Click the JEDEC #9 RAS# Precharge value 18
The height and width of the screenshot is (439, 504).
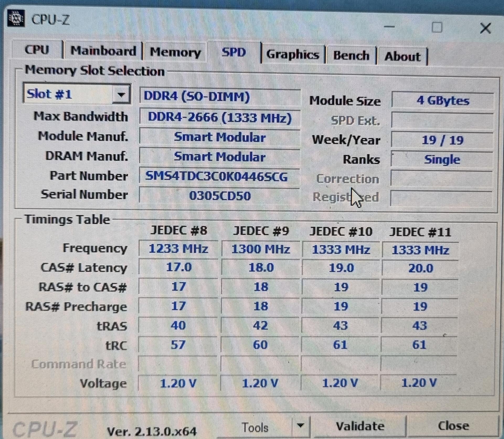pyautogui.click(x=261, y=306)
